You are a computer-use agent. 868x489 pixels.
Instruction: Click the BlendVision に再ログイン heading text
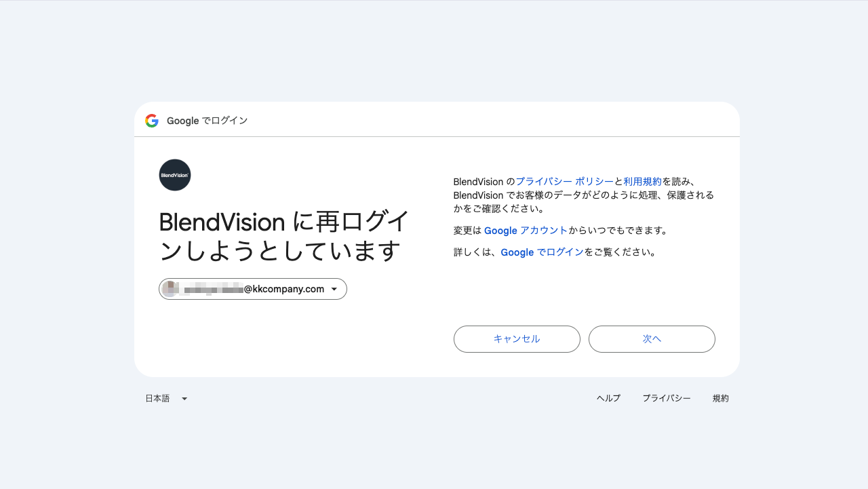coord(284,236)
